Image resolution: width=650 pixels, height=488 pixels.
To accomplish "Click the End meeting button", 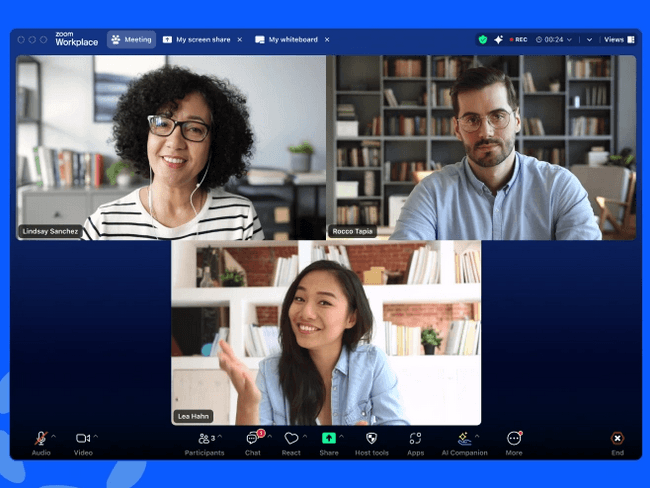I will (617, 443).
